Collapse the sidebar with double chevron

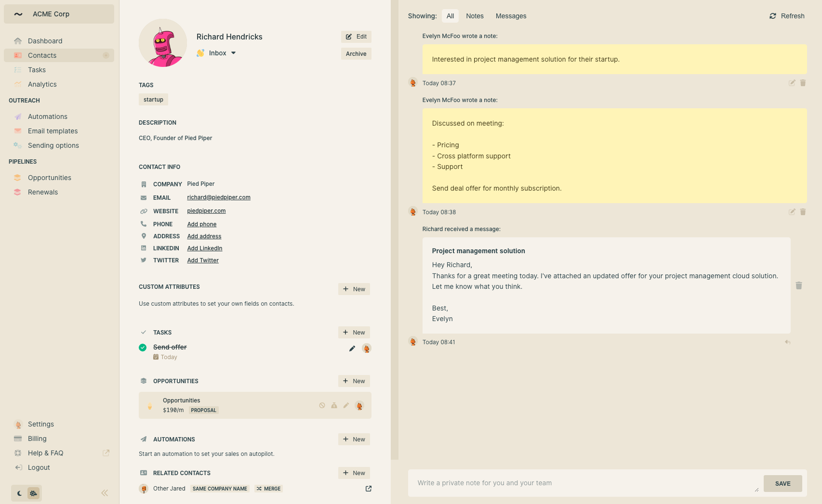(105, 493)
